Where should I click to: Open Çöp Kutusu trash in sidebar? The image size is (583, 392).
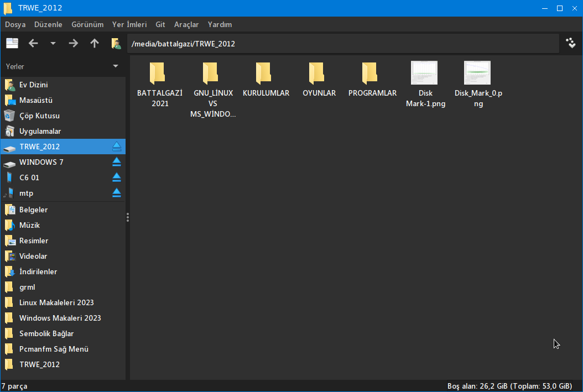(x=63, y=116)
